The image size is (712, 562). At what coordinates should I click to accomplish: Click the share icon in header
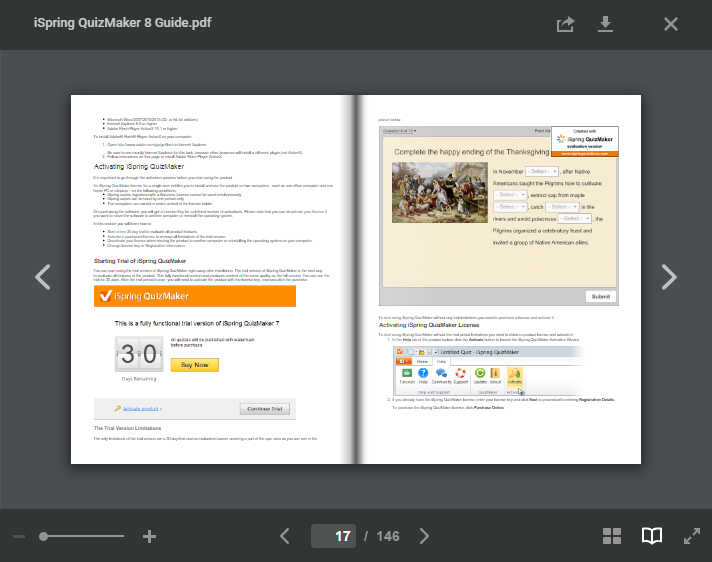click(x=565, y=24)
